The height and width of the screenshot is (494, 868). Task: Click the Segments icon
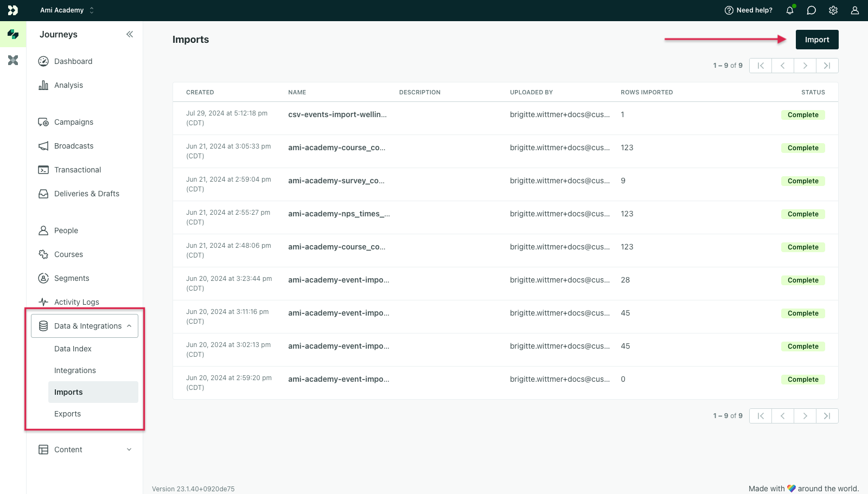click(43, 278)
